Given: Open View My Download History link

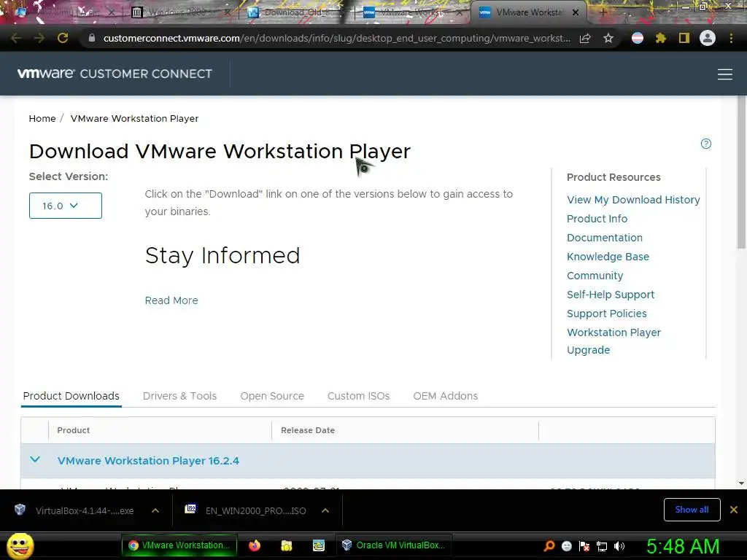Looking at the screenshot, I should click(633, 200).
